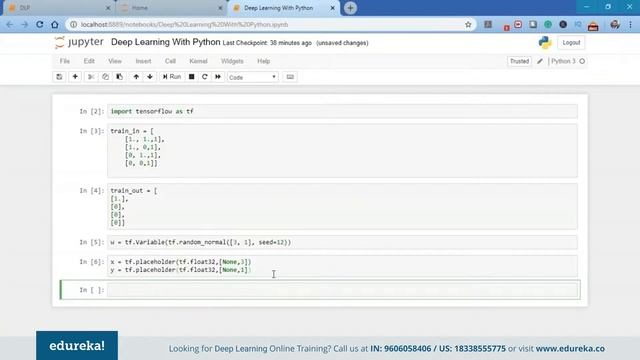Click the train_out cell

point(342,207)
